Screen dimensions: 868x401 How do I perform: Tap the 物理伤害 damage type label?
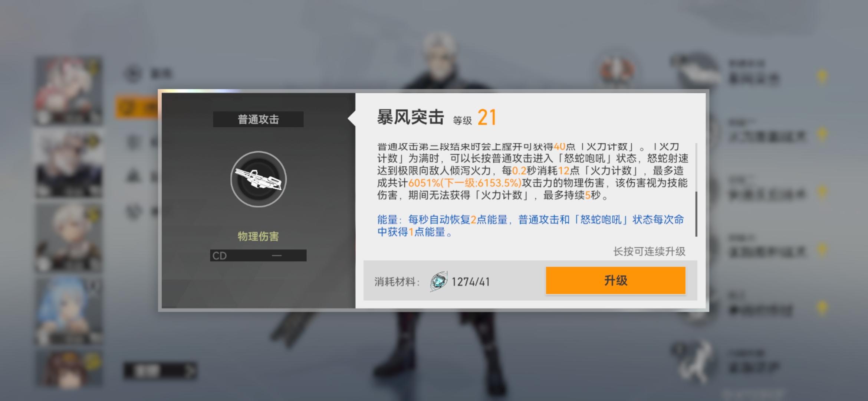258,236
